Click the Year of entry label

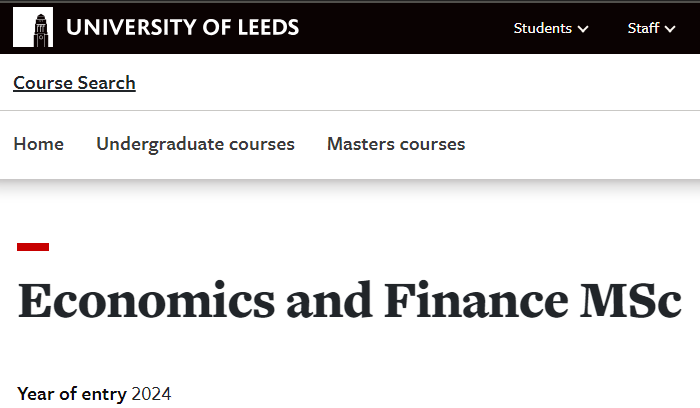pos(72,394)
